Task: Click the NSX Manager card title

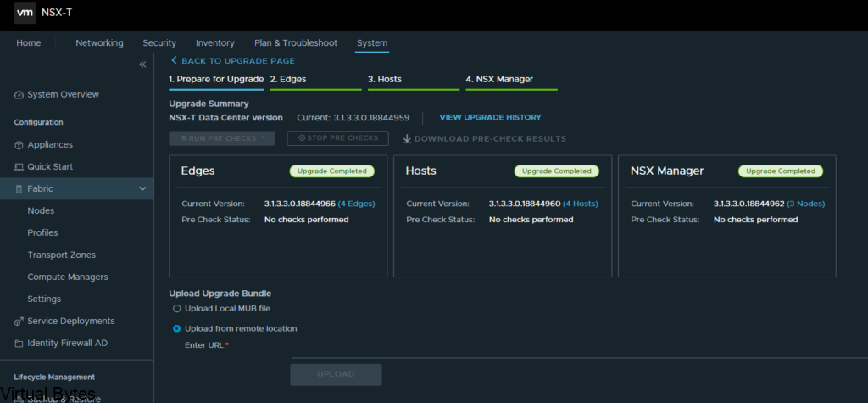Action: tap(667, 171)
